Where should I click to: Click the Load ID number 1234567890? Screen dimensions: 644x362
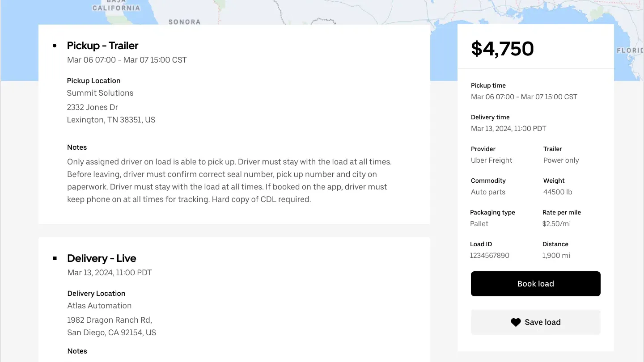[x=489, y=256]
